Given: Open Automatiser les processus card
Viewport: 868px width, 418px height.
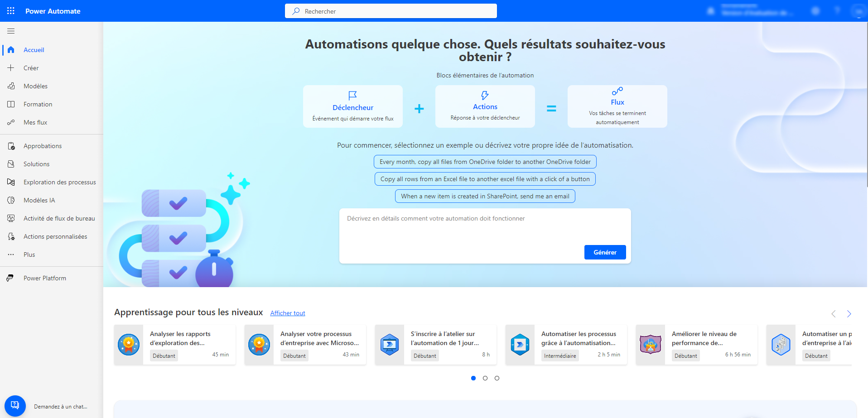Looking at the screenshot, I should coord(566,345).
